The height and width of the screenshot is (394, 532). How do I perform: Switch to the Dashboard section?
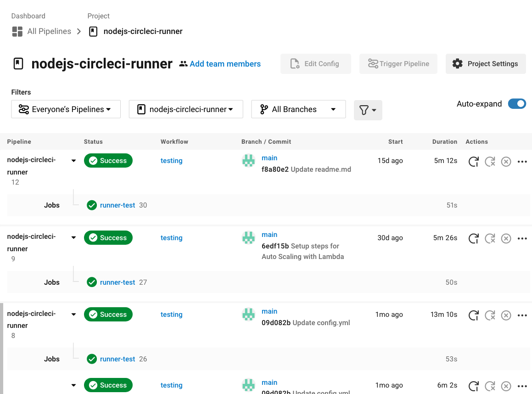point(28,16)
